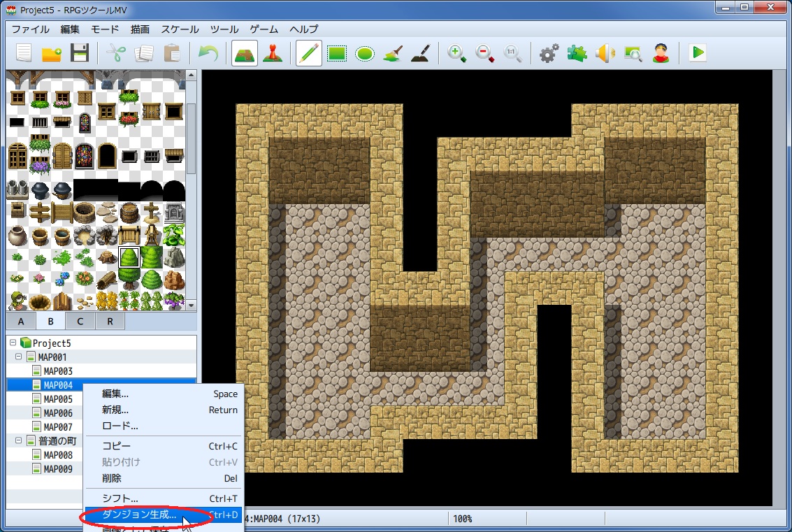The height and width of the screenshot is (532, 792).
Task: Select the Pencil drawing tool
Action: click(308, 53)
